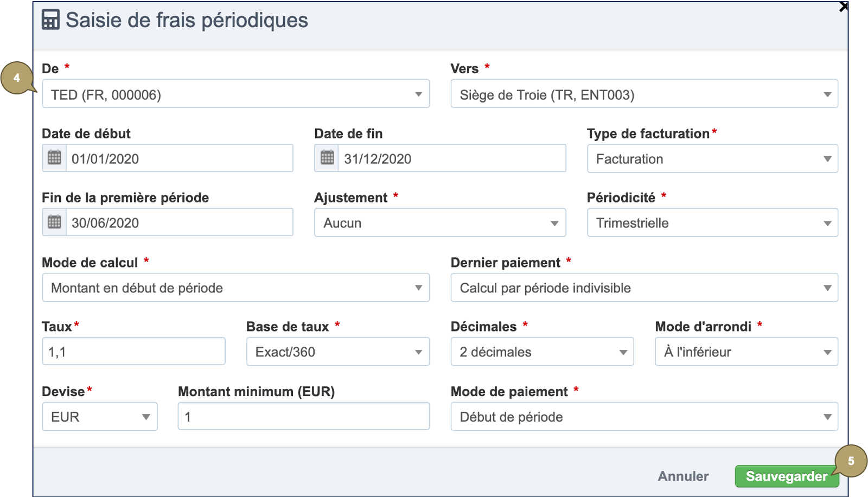The height and width of the screenshot is (497, 868).
Task: Click the calendar icon beside Date de fin
Action: pos(325,158)
